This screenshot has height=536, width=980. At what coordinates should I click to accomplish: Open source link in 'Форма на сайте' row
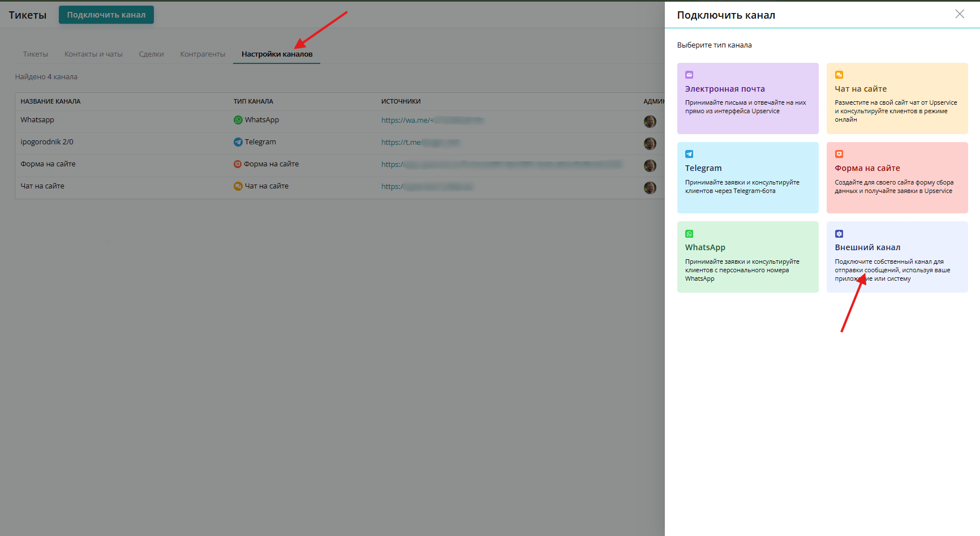(x=501, y=164)
